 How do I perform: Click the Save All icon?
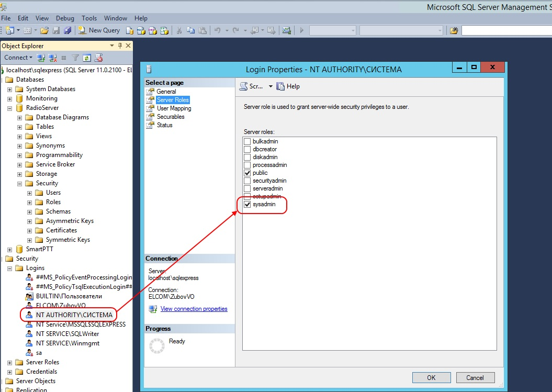pos(67,30)
